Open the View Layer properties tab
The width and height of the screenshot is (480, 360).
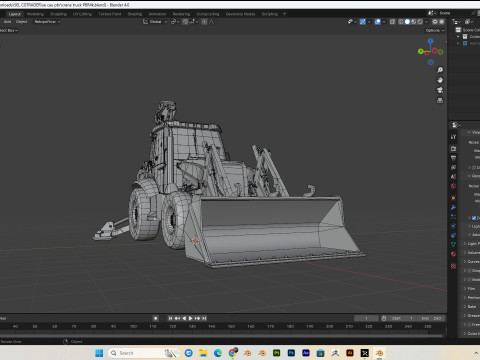point(453,167)
